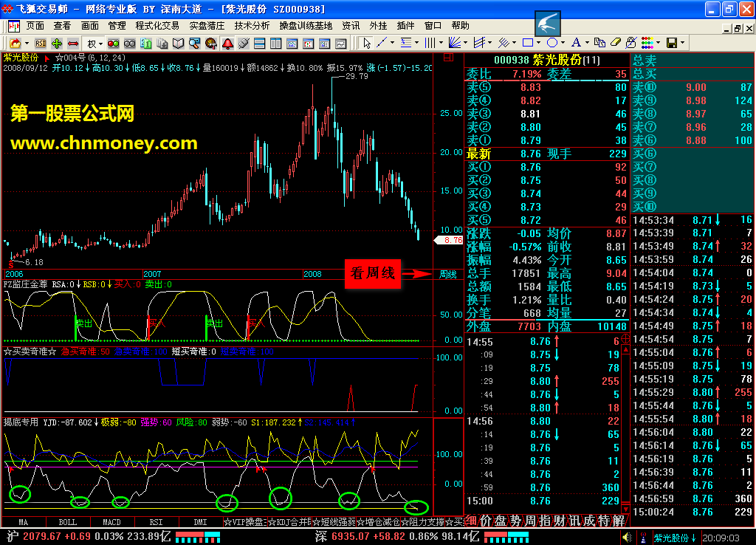Open the 帮助 menu
Image resolution: width=756 pixels, height=545 pixels.
[x=460, y=26]
